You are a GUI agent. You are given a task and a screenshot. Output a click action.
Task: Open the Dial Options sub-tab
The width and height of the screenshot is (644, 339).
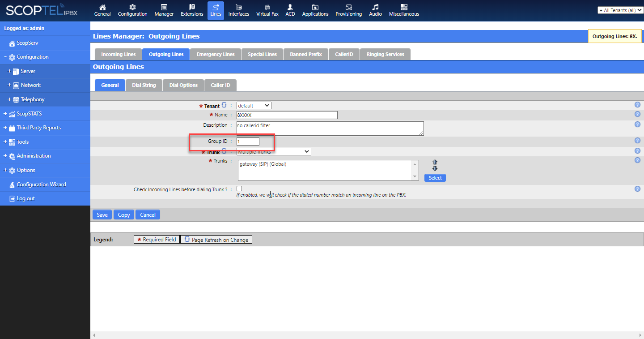(x=183, y=85)
